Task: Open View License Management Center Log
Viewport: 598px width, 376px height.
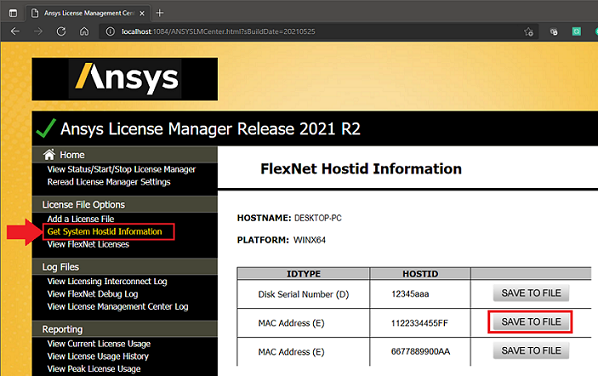Action: coord(118,307)
